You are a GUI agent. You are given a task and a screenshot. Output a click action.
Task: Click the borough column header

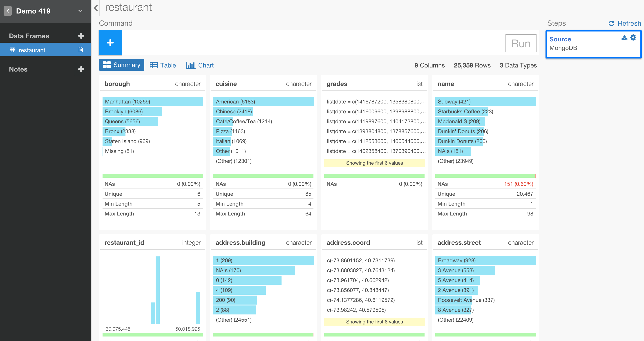pyautogui.click(x=117, y=84)
